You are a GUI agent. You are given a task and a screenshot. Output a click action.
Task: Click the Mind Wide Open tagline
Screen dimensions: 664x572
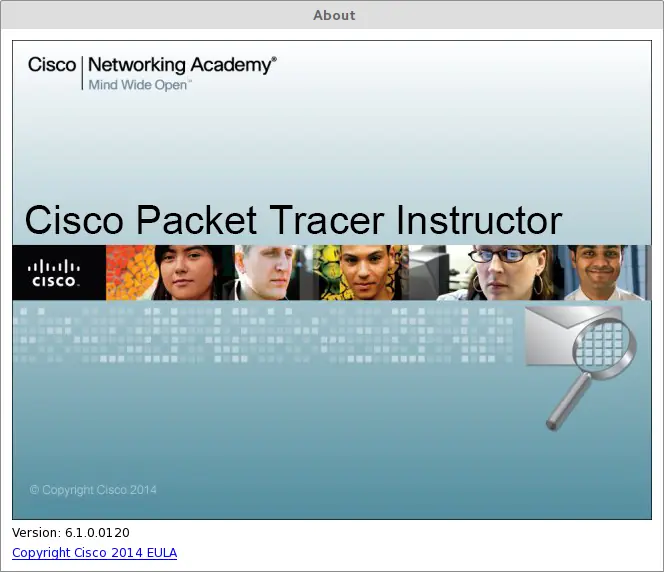coord(139,85)
